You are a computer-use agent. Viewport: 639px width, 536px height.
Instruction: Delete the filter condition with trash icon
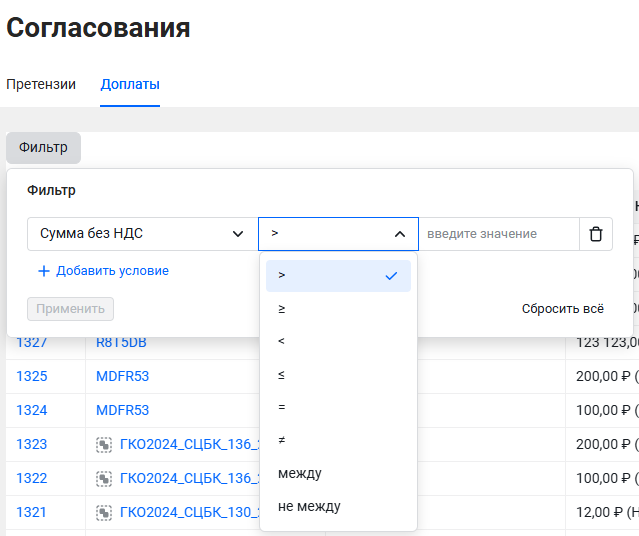point(596,234)
